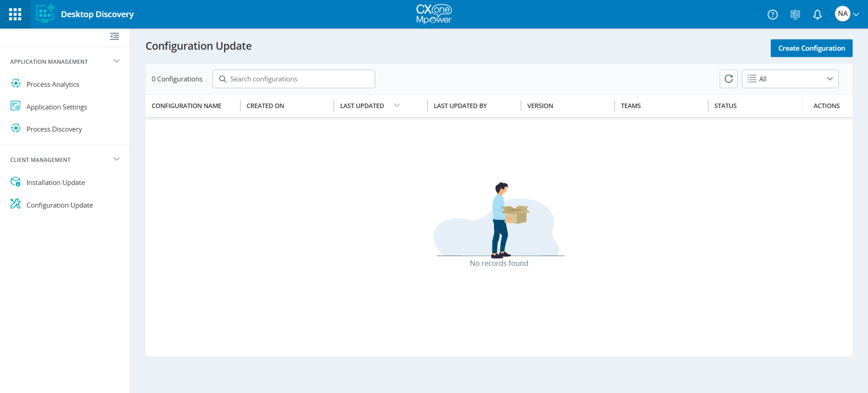868x393 pixels.
Task: Click the Desktop Discovery logo icon
Action: click(45, 14)
